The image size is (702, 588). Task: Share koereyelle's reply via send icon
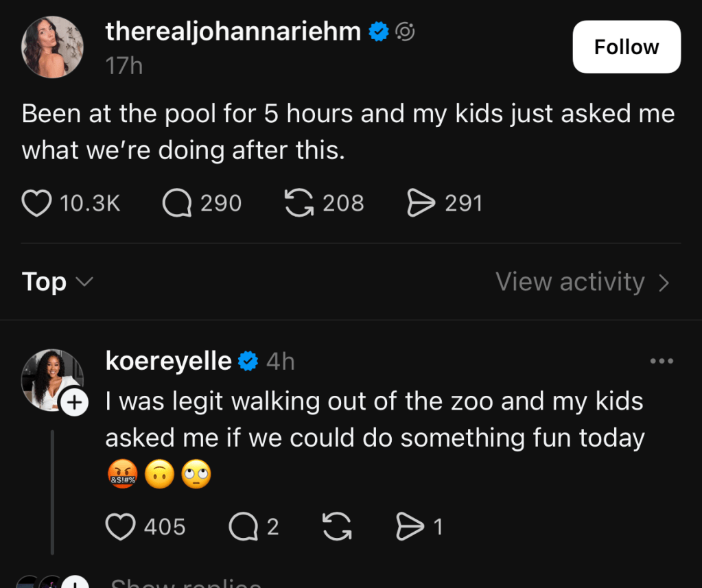410,526
